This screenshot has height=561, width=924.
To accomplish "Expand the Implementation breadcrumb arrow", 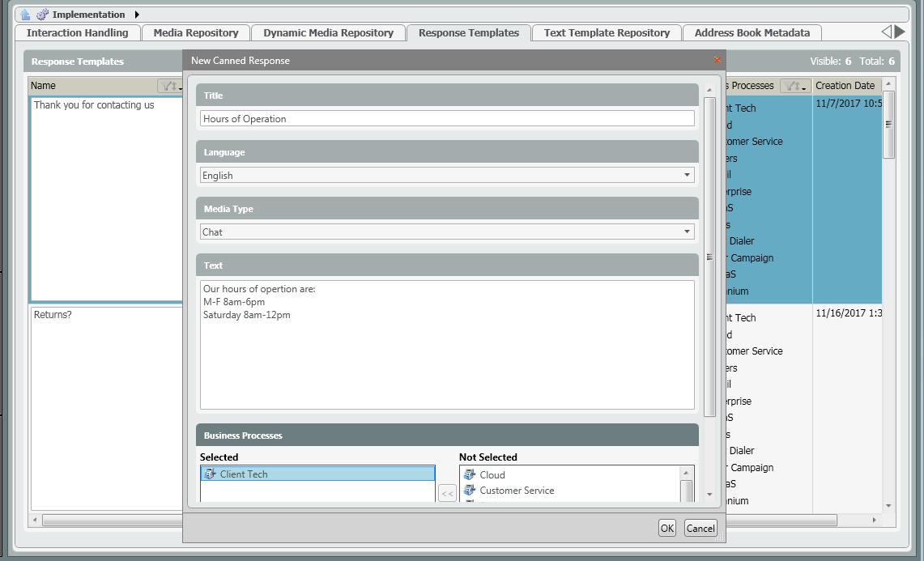I will (x=137, y=15).
